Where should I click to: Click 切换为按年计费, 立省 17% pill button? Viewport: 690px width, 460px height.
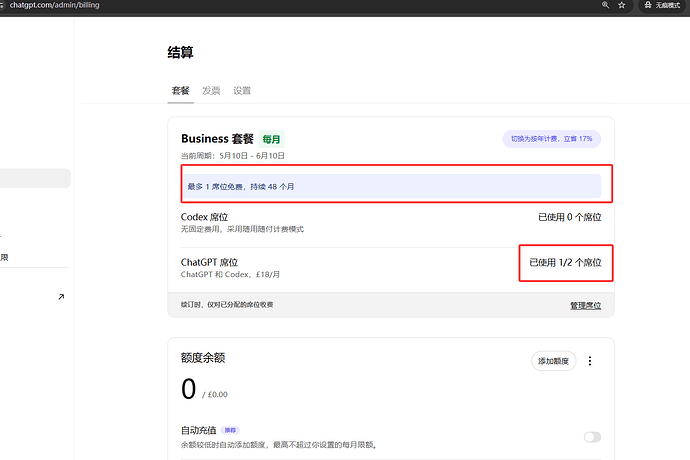coord(551,139)
